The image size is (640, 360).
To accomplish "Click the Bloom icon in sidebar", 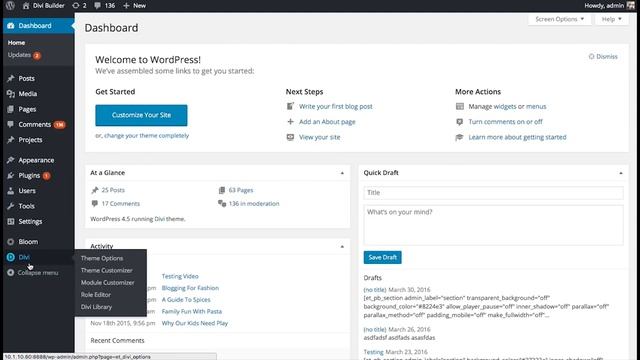I will 11,242.
